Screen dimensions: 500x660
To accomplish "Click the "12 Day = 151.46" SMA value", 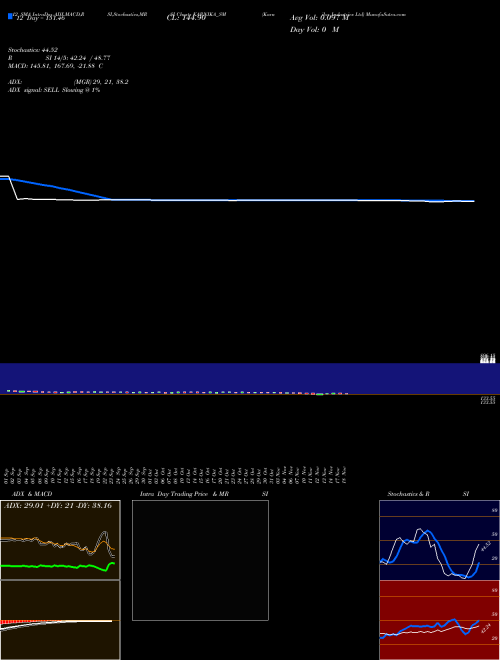I will tap(40, 18).
